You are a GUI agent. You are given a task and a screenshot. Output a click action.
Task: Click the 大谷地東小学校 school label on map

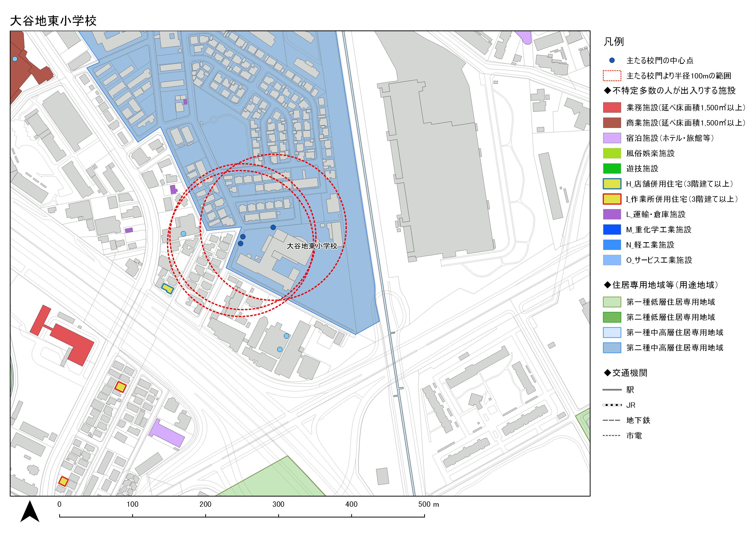(312, 246)
